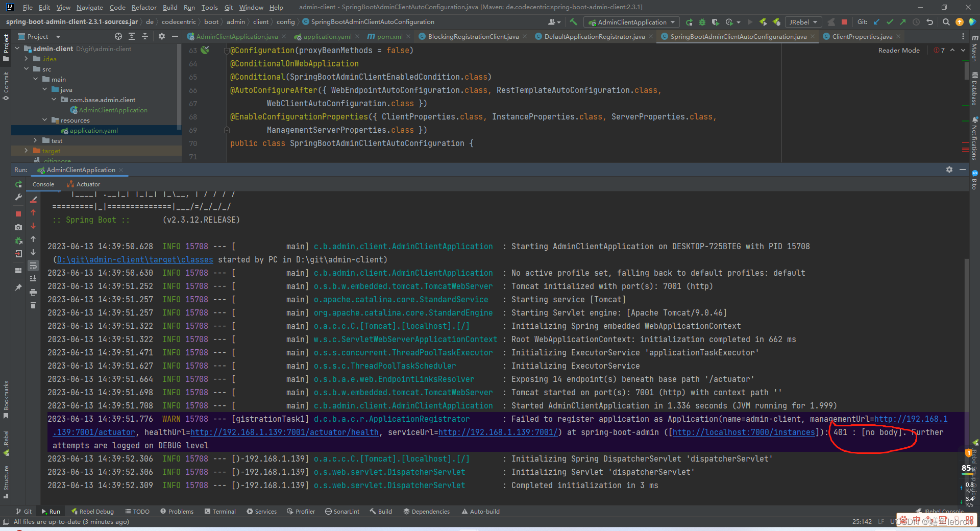Collapse the com.base.admin.client package
Viewport: 980px width, 531px height.
pyautogui.click(x=54, y=100)
